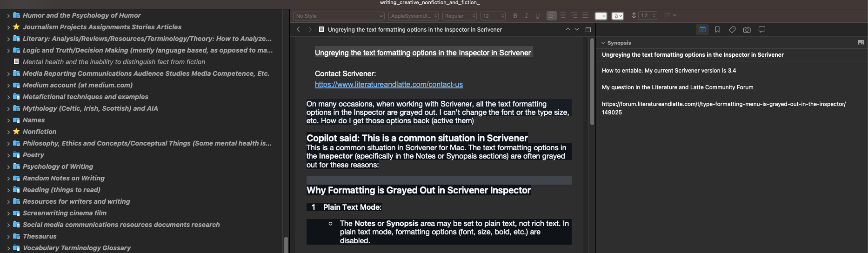This screenshot has width=868, height=253.
Task: Click the Journalism Projects star icon
Action: [16, 27]
